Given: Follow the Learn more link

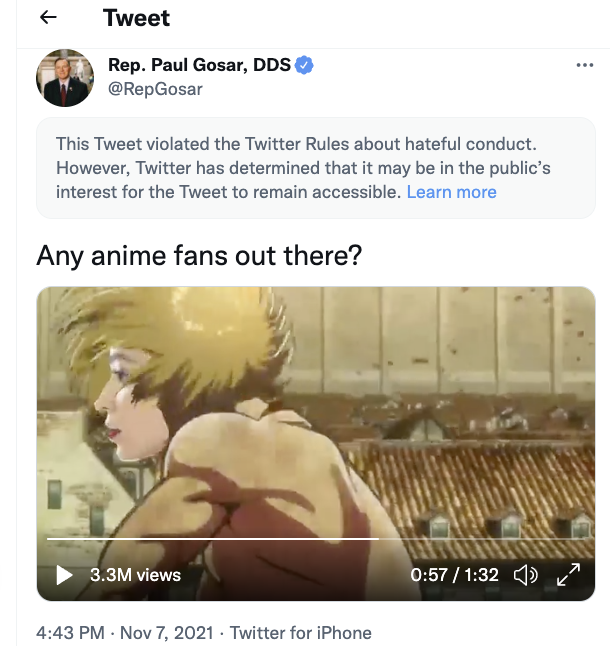Looking at the screenshot, I should pos(451,192).
